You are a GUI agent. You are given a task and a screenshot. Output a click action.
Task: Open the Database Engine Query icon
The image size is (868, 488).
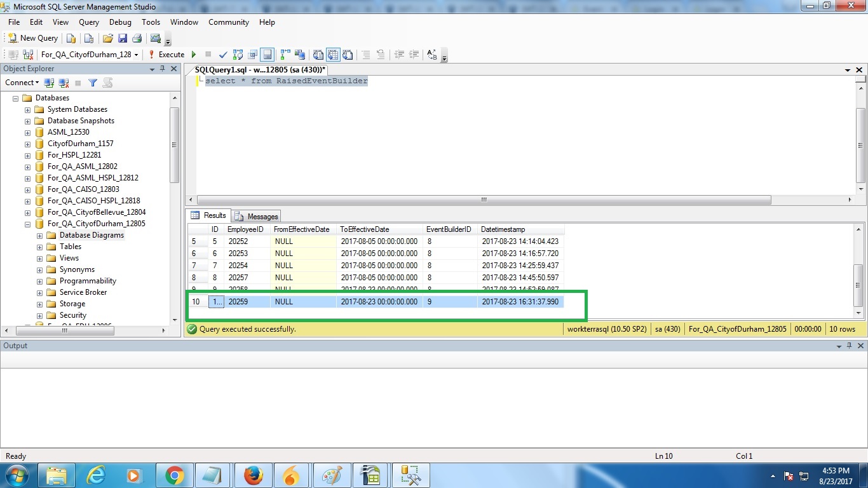(71, 38)
